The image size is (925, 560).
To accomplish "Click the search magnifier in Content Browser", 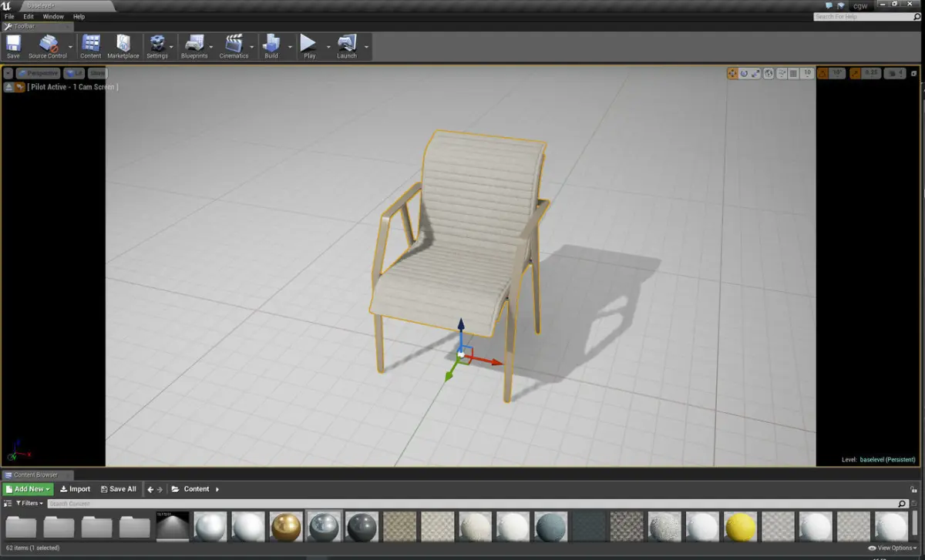I will tap(903, 504).
